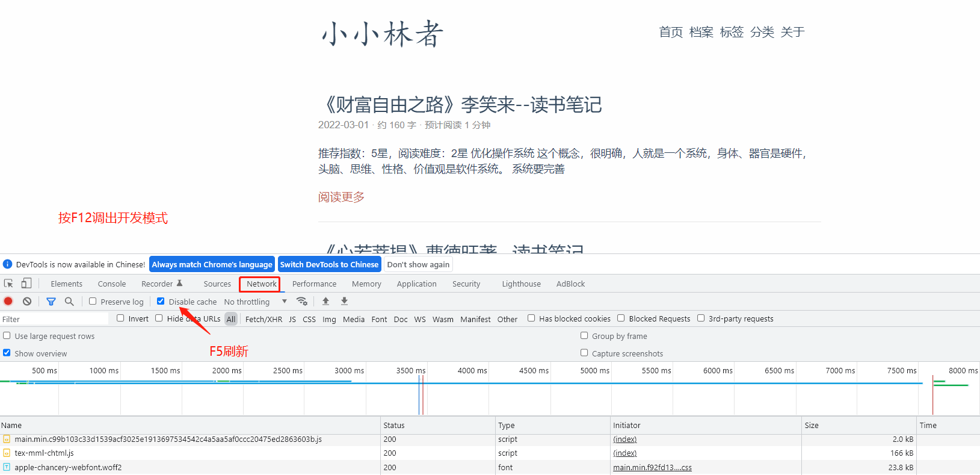Open the Sources panel tab

pos(217,284)
